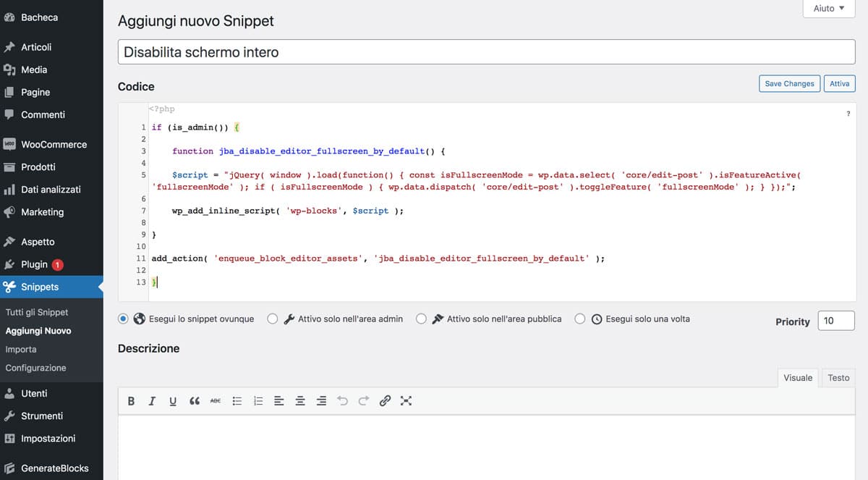Insert a bulleted list
This screenshot has width=868, height=480.
click(237, 400)
